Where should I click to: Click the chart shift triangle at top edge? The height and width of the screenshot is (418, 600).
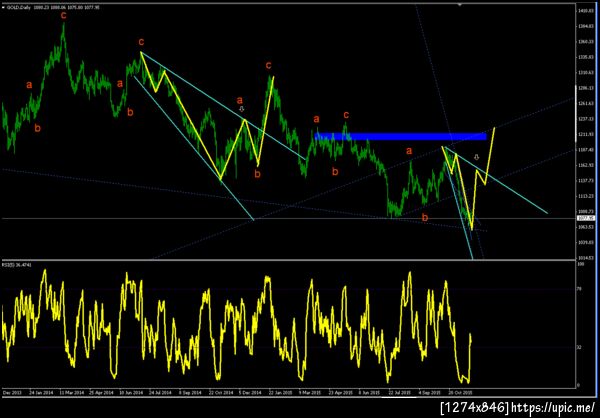pos(460,4)
